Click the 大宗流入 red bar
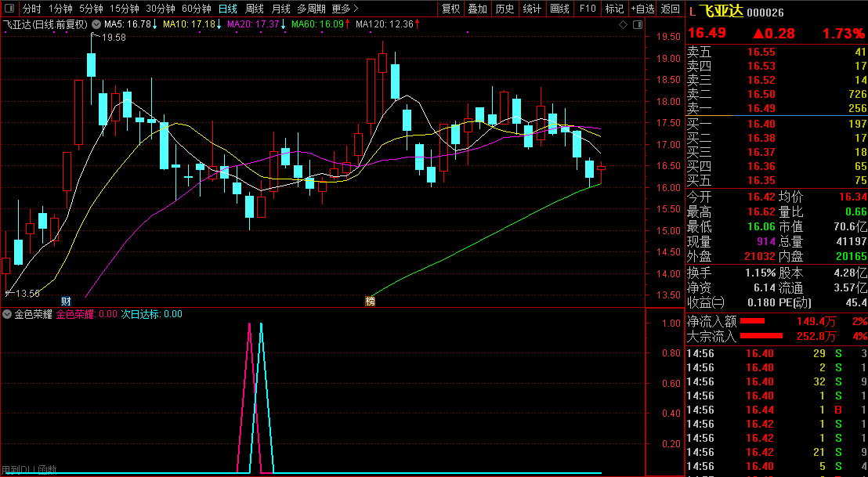The width and height of the screenshot is (868, 477). [x=761, y=335]
